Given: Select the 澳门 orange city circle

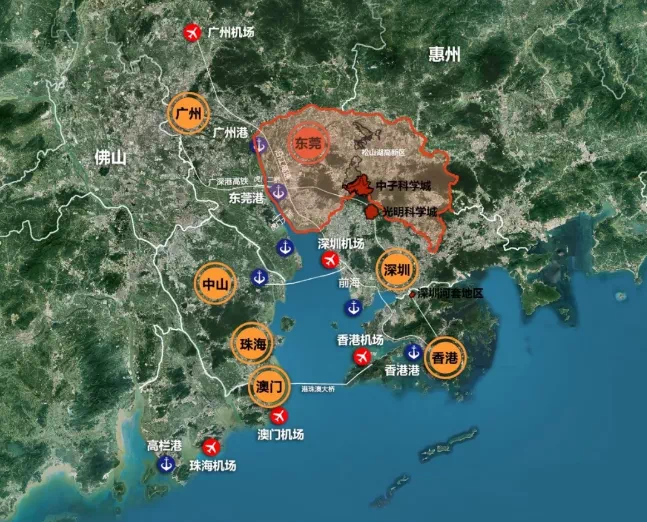Looking at the screenshot, I should point(269,387).
